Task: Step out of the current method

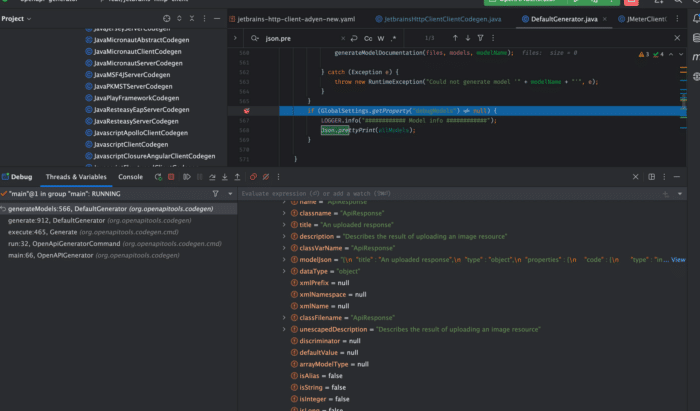Action: [238, 177]
